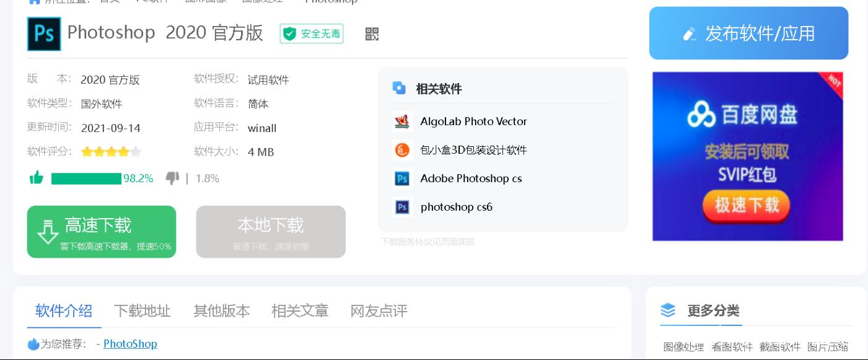The image size is (868, 360).
Task: Switch to the 其他版本 tab
Action: pos(221,310)
